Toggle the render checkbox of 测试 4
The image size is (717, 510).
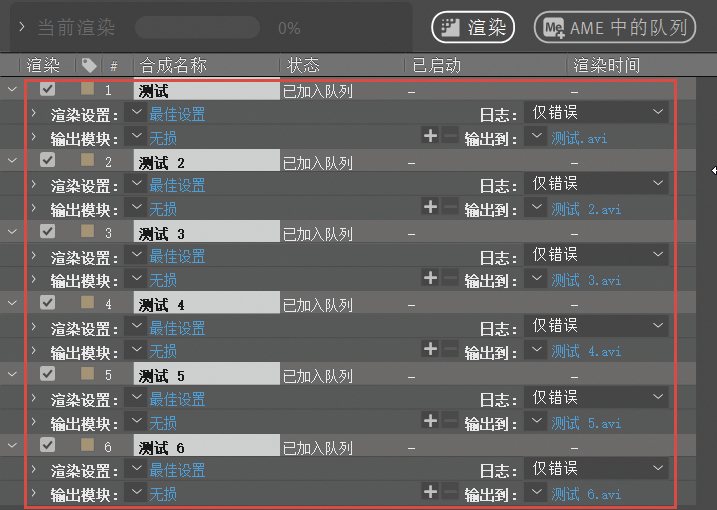48,302
